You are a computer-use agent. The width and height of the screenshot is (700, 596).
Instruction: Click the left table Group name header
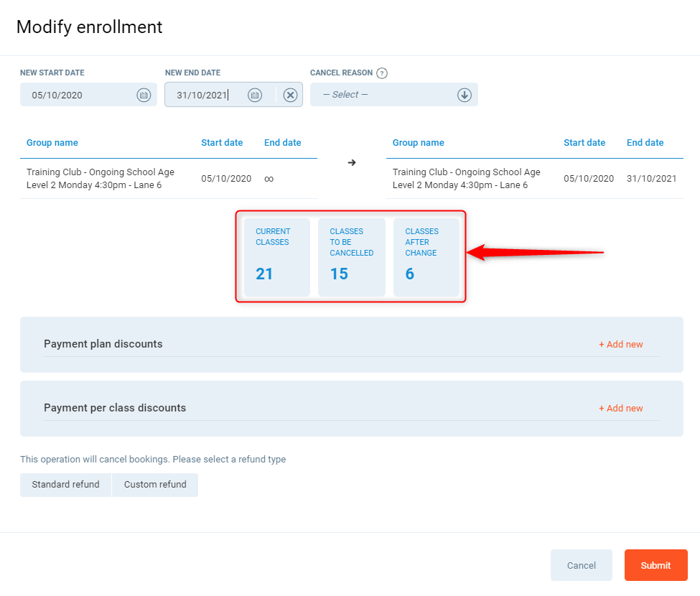click(52, 143)
